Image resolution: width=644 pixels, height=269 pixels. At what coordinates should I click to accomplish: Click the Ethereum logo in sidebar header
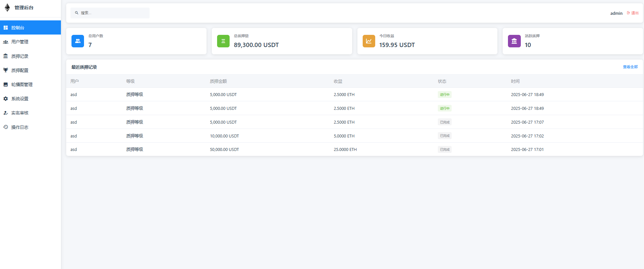coord(7,8)
